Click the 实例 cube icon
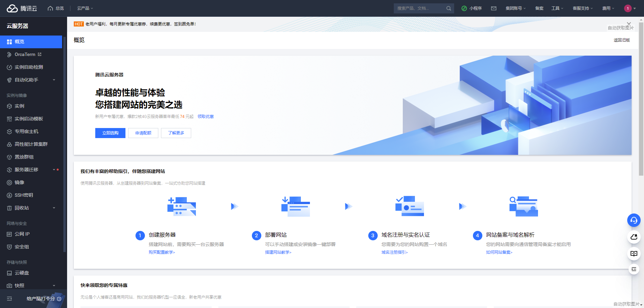This screenshot has width=644, height=308. 9,106
